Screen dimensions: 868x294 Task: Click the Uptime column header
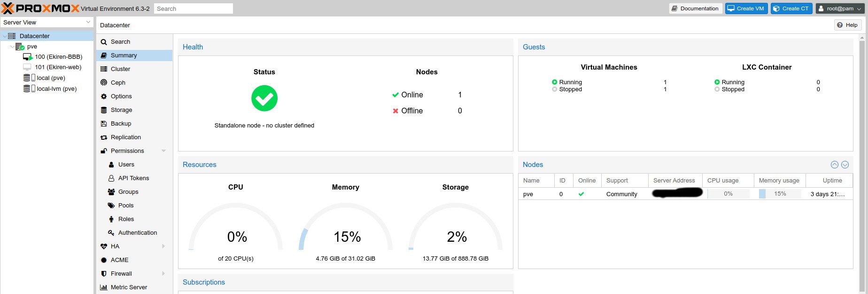click(x=829, y=181)
